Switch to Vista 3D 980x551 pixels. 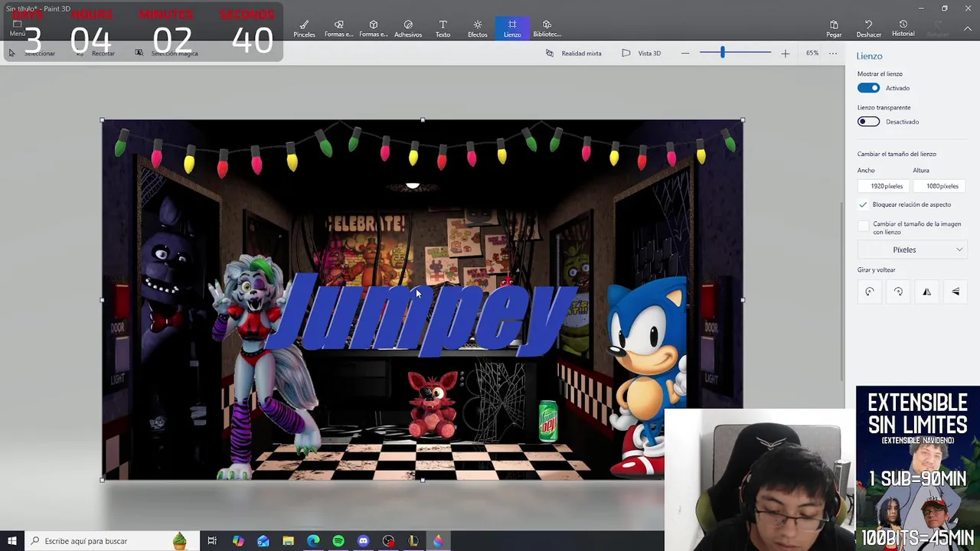(642, 54)
